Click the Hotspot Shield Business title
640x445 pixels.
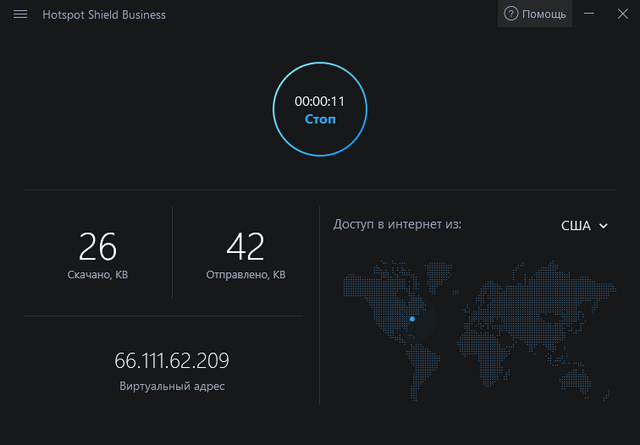point(104,15)
